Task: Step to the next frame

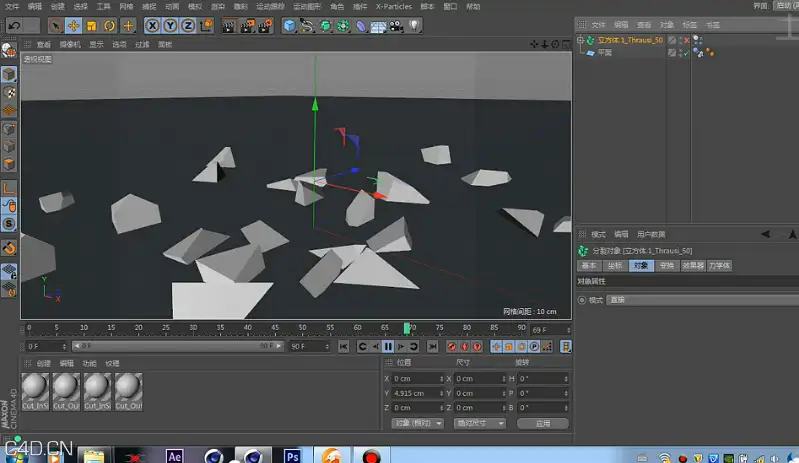Action: (x=401, y=346)
